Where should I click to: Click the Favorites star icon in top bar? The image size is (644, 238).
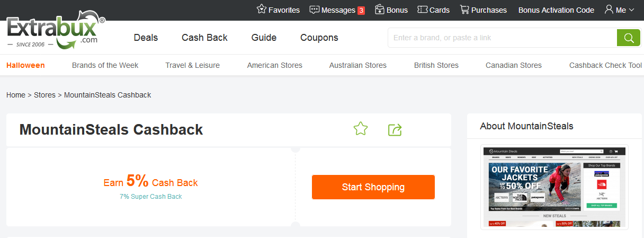click(x=262, y=10)
